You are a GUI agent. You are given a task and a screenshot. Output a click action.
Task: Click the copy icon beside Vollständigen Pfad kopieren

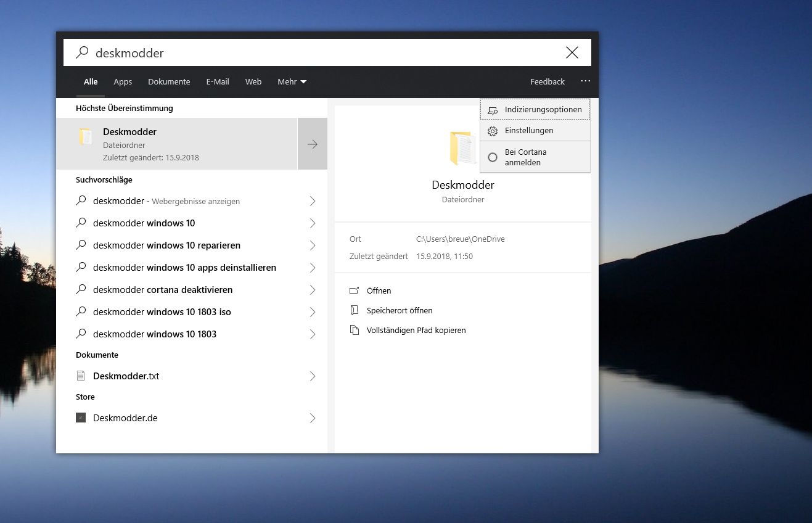click(354, 330)
